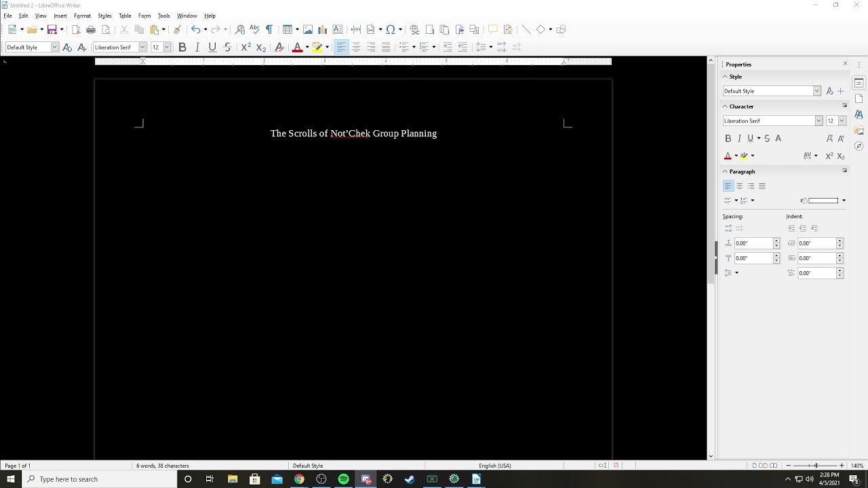Open toolbar font name dropdown
Image resolution: width=868 pixels, height=488 pixels.
(142, 47)
